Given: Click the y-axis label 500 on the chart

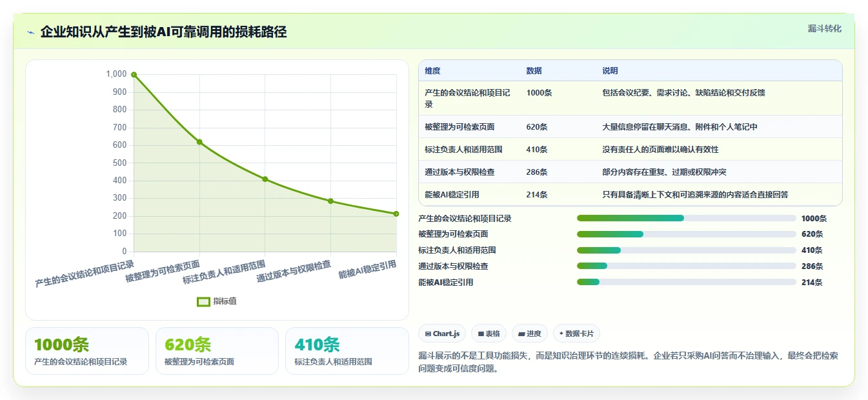Looking at the screenshot, I should tap(120, 163).
